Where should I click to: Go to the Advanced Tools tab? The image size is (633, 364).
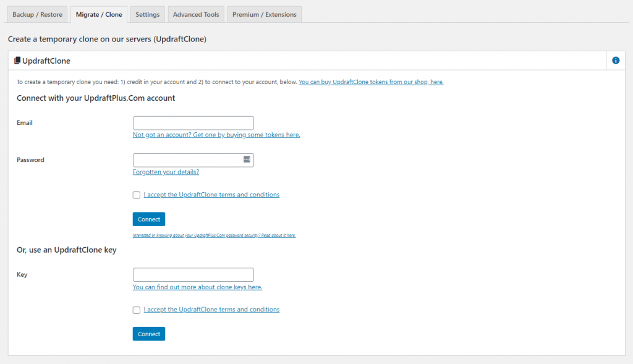[x=196, y=14]
